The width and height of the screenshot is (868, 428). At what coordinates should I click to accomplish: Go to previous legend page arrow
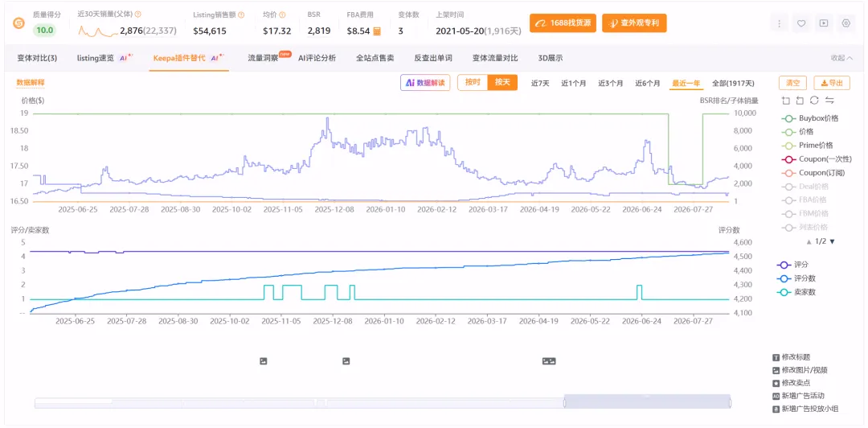809,241
